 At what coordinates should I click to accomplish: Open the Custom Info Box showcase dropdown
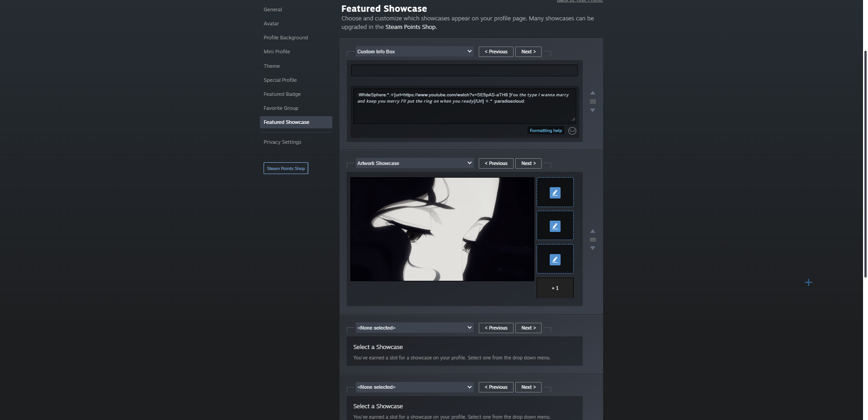pos(414,52)
